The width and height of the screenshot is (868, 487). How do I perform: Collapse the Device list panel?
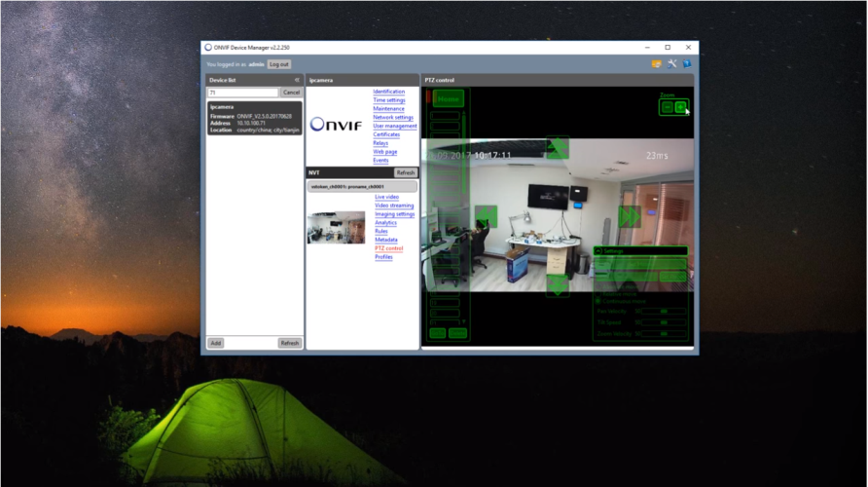(297, 80)
